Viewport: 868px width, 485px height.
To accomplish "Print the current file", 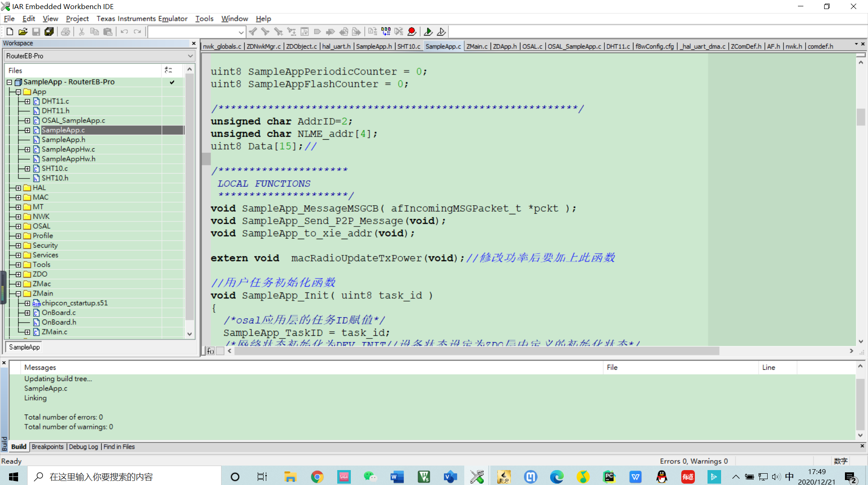I will click(x=66, y=32).
